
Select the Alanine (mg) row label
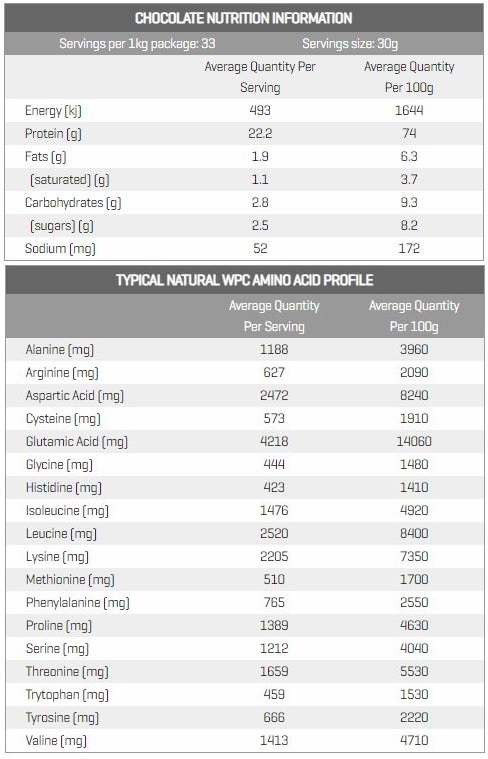pos(60,350)
